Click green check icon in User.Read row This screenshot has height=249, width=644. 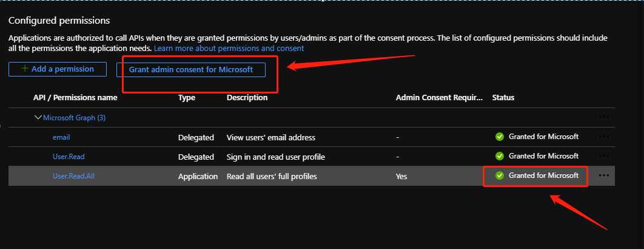click(x=500, y=156)
